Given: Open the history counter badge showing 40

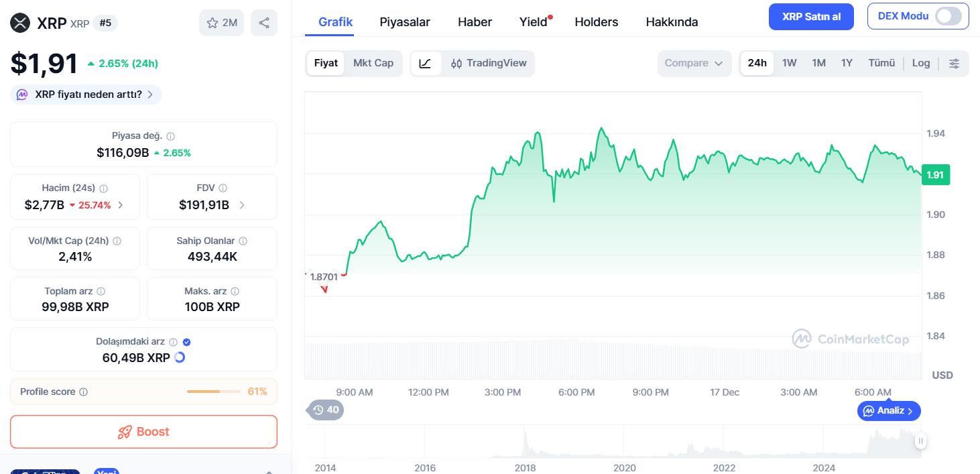Looking at the screenshot, I should 326,410.
